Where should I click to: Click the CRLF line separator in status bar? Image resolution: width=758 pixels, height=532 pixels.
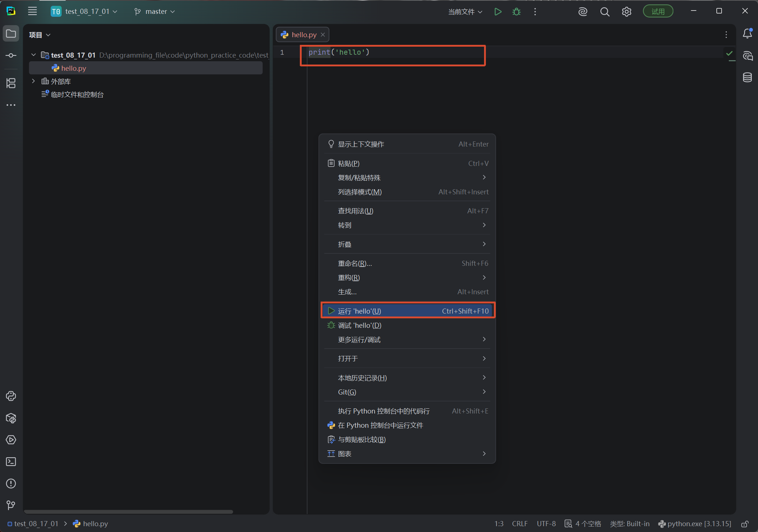tap(519, 524)
